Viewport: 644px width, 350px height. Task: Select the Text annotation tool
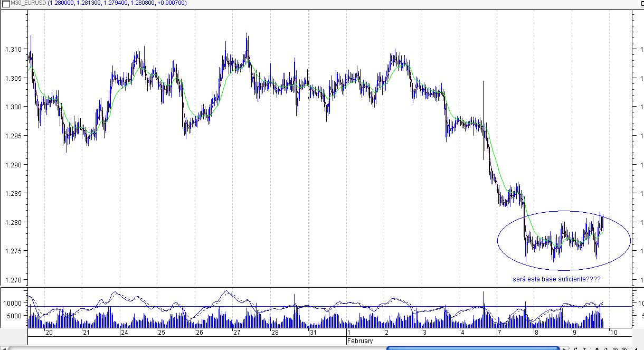coord(585,348)
